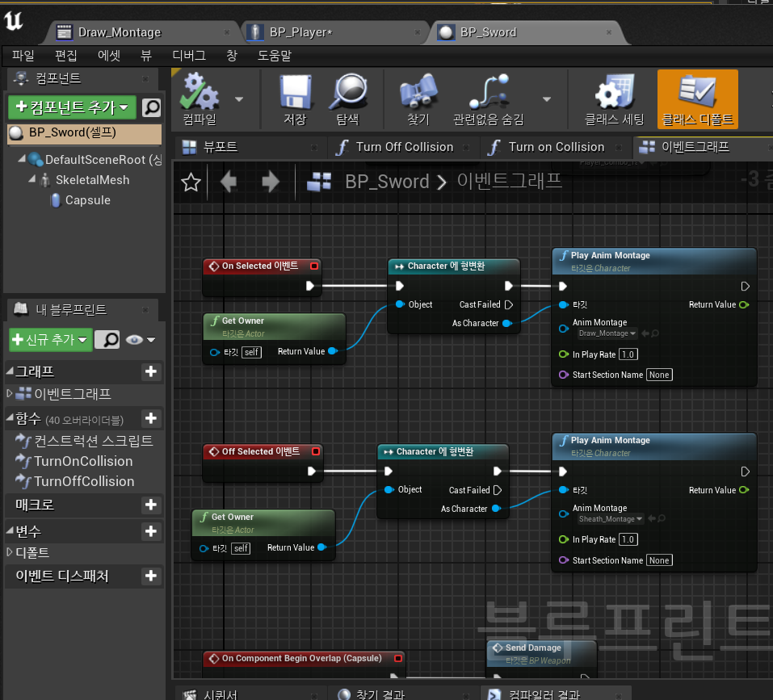The width and height of the screenshot is (773, 700).
Task: Click Add New (신규 추가) button
Action: point(50,339)
